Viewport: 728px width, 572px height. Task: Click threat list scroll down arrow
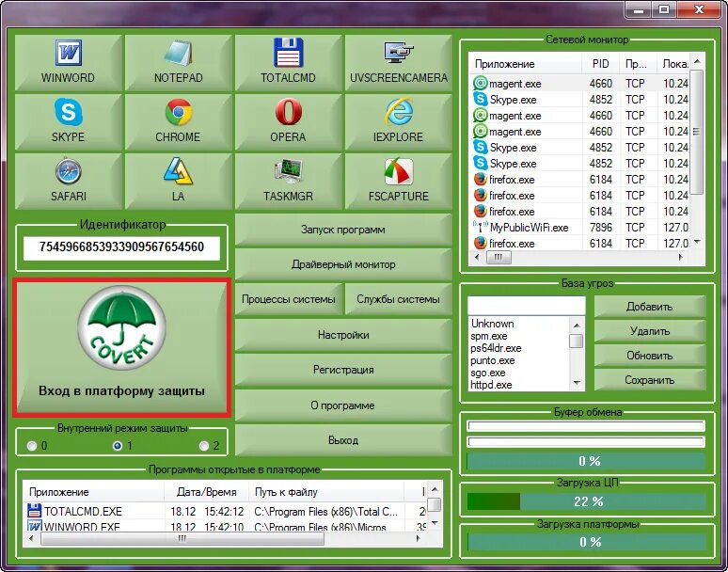click(x=577, y=383)
